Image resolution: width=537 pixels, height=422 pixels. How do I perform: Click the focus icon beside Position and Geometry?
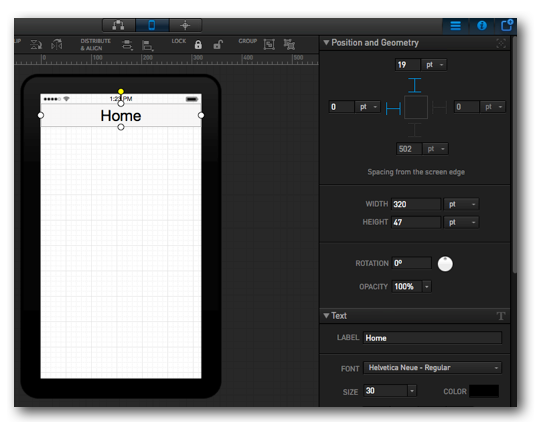tap(501, 43)
